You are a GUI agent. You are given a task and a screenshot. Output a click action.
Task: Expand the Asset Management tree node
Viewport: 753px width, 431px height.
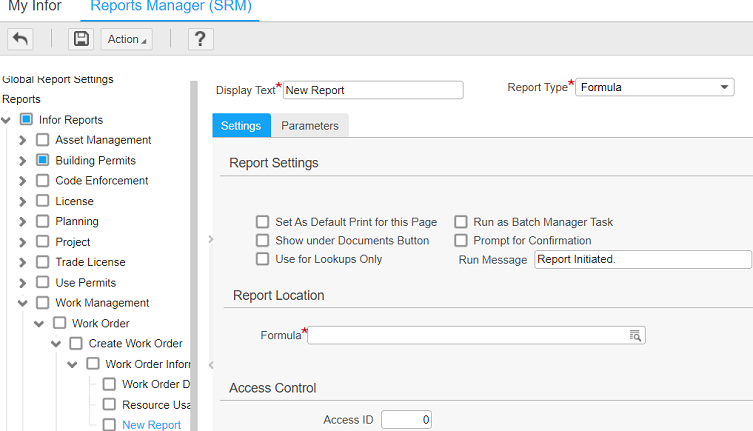(x=23, y=140)
